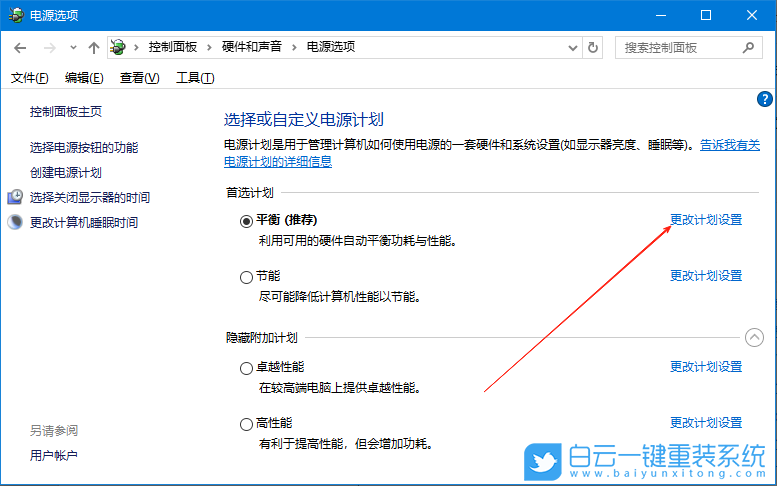Minimize the 电源选项 window
This screenshot has width=777, height=486.
coord(661,15)
